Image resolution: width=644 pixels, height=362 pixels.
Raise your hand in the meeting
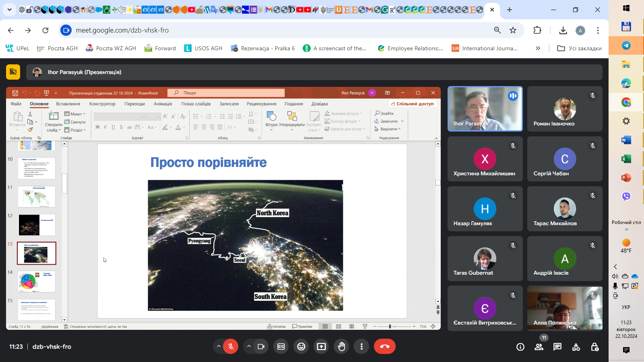point(341,346)
